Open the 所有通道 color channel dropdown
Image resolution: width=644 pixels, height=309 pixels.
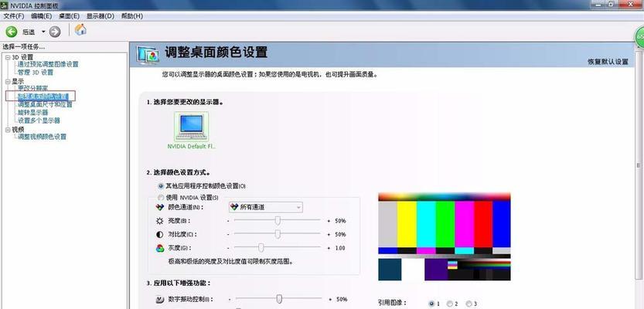(265, 207)
